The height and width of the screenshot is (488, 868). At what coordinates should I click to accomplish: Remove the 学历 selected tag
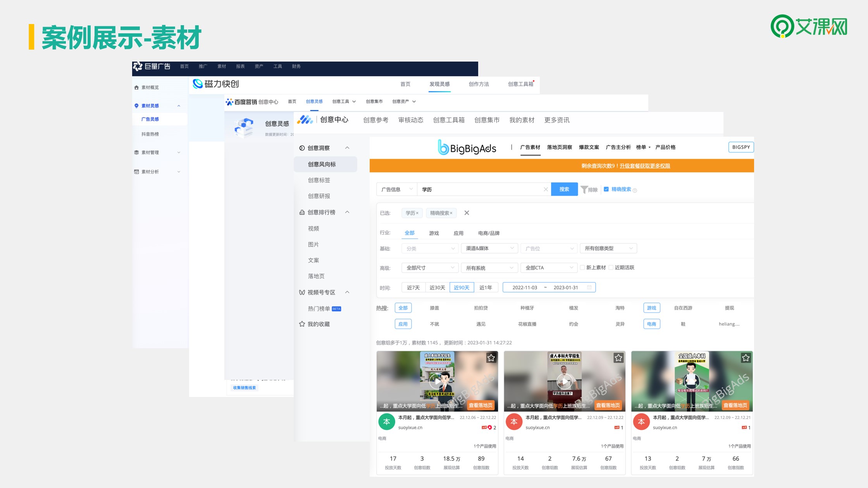coord(417,213)
